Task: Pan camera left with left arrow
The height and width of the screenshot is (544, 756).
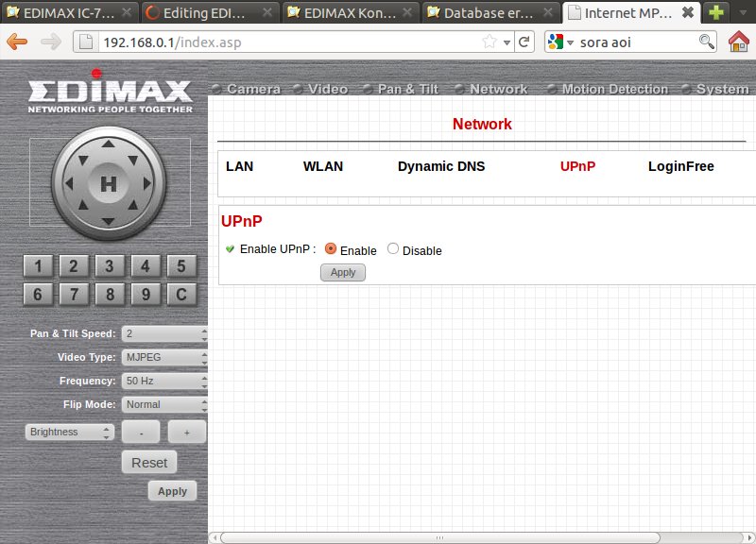Action: pos(69,183)
